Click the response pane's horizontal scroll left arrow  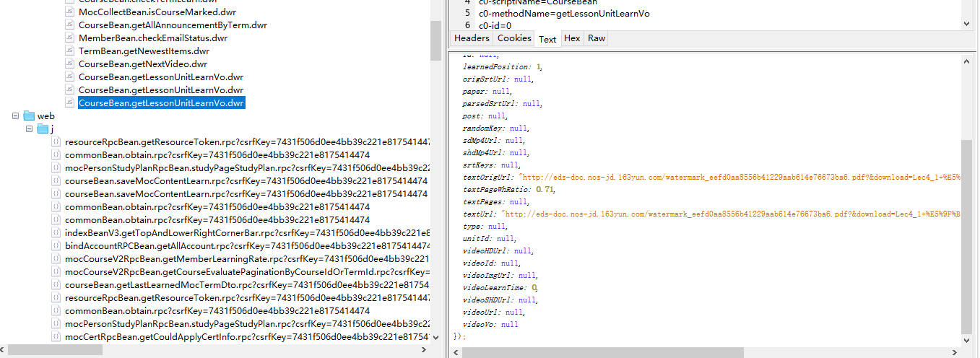click(x=456, y=352)
